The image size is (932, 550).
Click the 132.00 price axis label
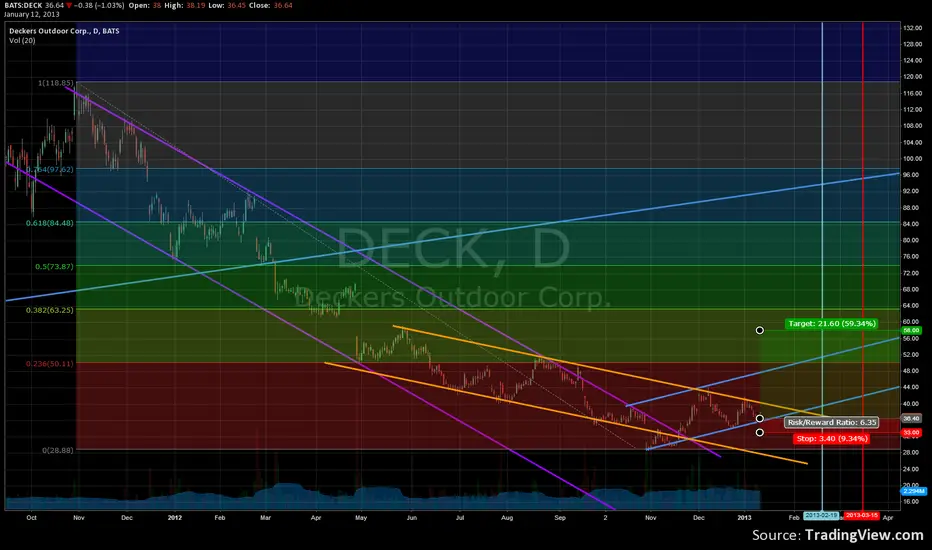pos(912,28)
